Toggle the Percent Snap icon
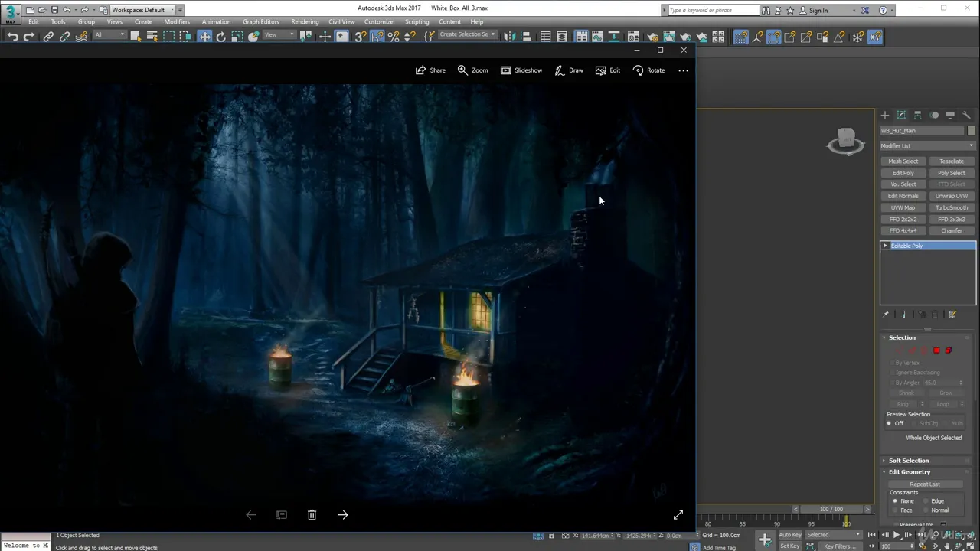Screen dimensions: 980x551 [394, 37]
